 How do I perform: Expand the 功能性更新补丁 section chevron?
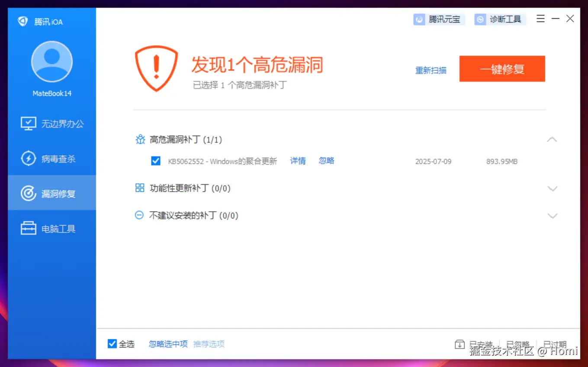click(553, 188)
